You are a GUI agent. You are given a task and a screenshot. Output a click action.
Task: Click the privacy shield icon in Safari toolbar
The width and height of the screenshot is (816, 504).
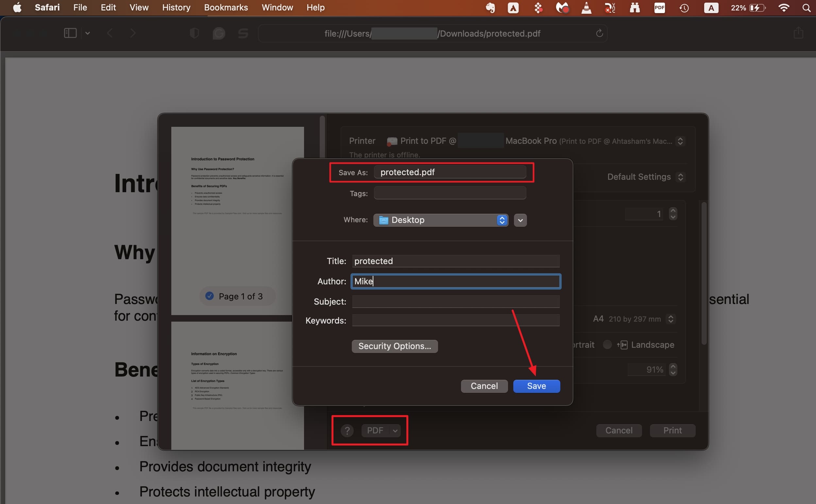(194, 33)
